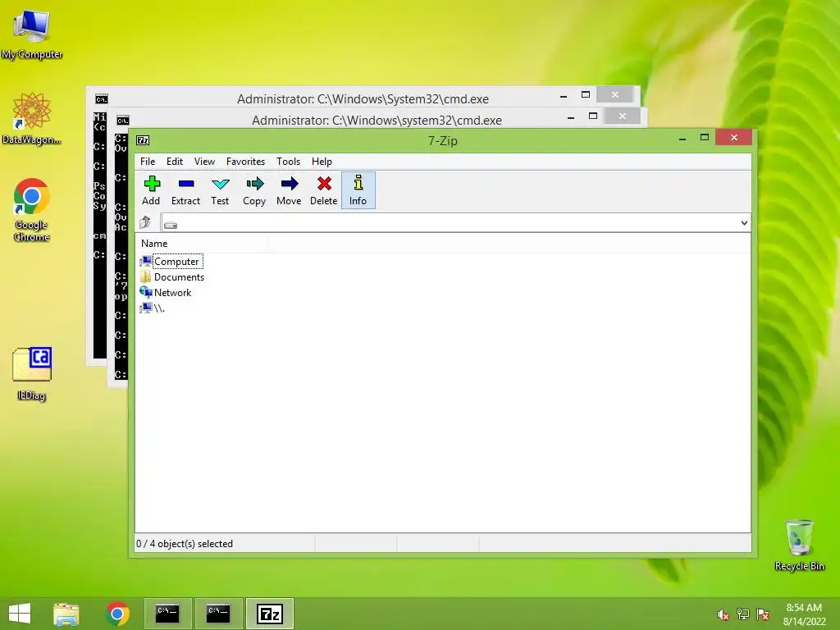Image resolution: width=840 pixels, height=630 pixels.
Task: Open the File menu
Action: point(148,162)
